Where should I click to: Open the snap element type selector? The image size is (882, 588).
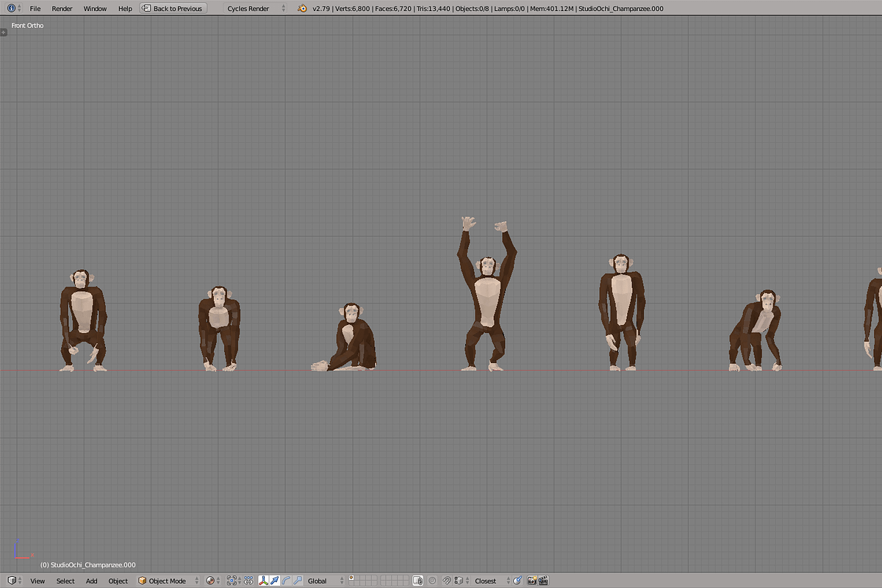click(460, 581)
